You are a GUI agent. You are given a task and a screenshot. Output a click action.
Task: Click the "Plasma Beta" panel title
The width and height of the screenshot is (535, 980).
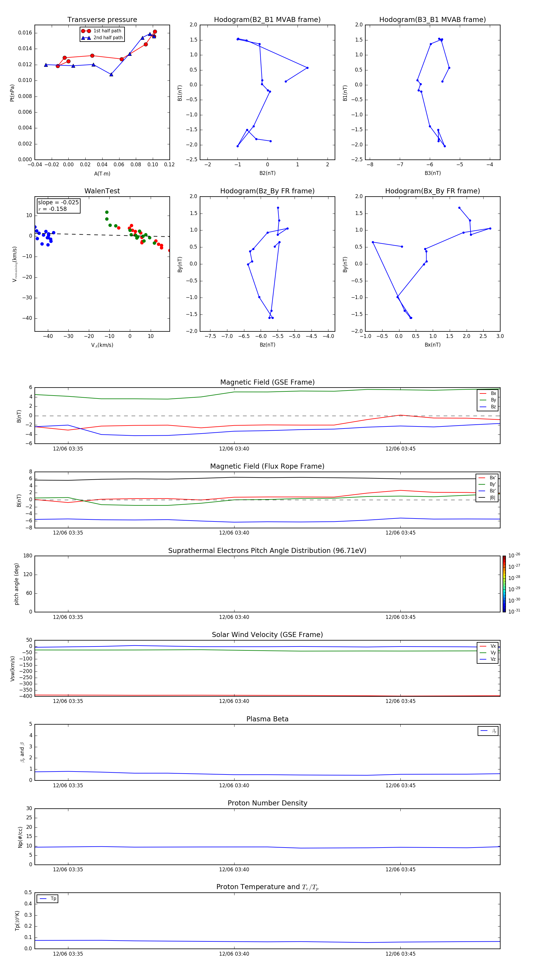(267, 719)
